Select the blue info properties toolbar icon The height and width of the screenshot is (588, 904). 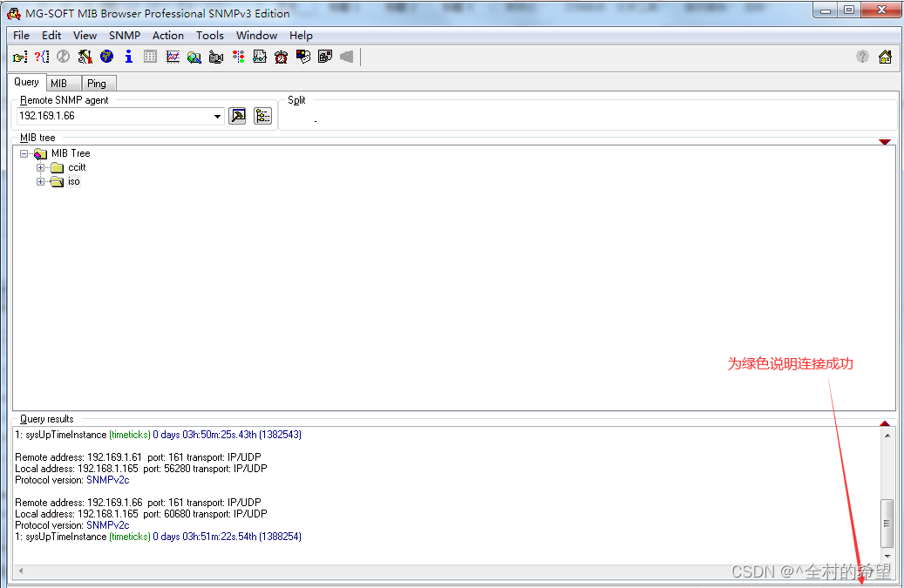point(128,57)
